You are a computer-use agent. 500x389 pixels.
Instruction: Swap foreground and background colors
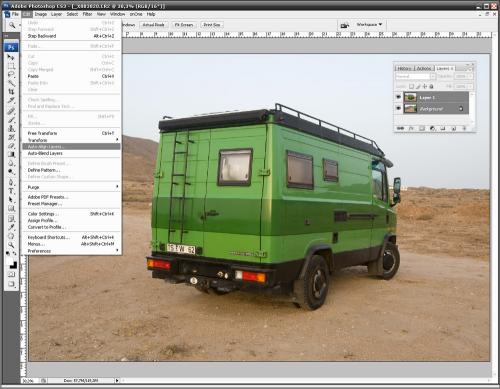click(14, 254)
